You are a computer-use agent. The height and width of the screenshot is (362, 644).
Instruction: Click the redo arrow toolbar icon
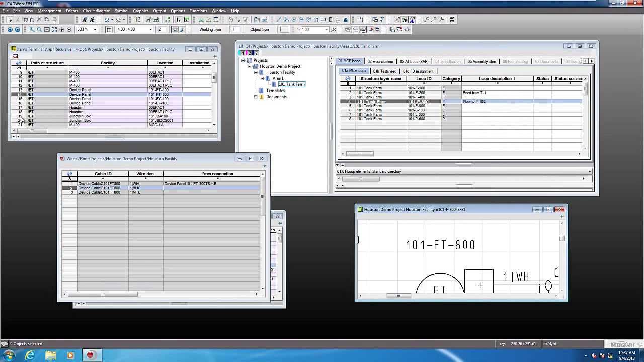[x=118, y=20]
